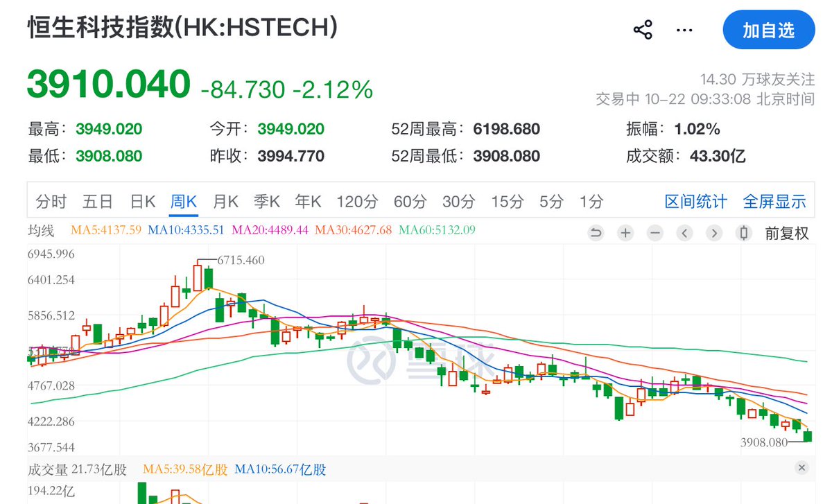Select the 周K weekly candlestick tab
The width and height of the screenshot is (832, 504).
tap(184, 202)
